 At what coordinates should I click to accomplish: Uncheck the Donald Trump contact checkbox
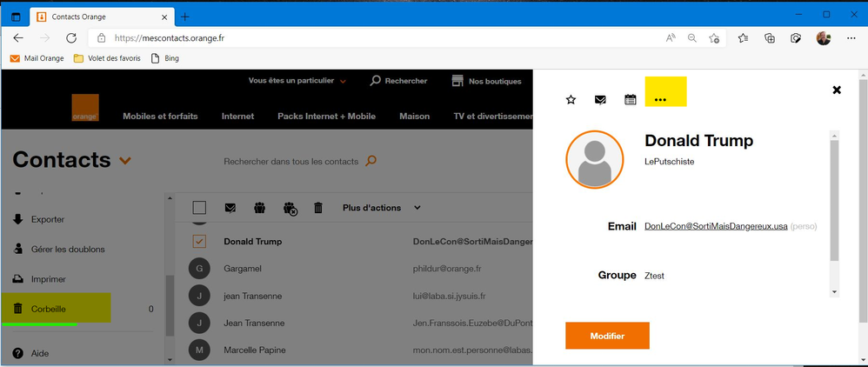pyautogui.click(x=199, y=241)
